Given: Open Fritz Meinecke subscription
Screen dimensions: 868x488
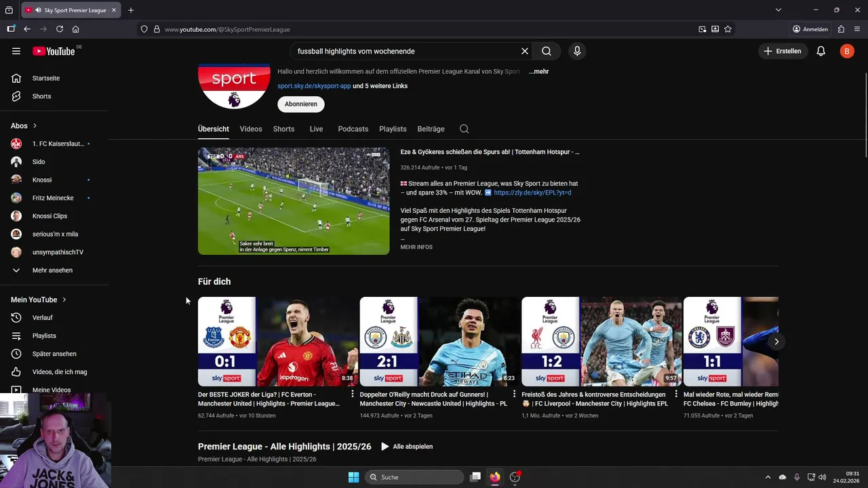Looking at the screenshot, I should (54, 198).
